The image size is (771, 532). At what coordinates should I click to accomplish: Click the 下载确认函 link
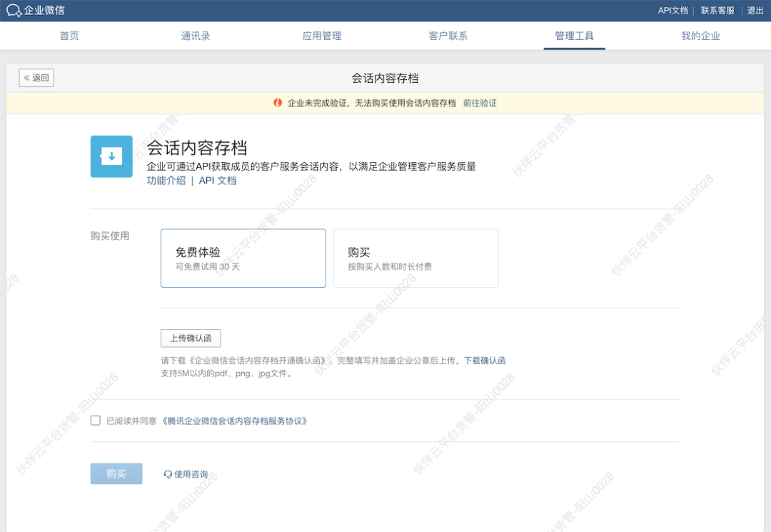485,361
